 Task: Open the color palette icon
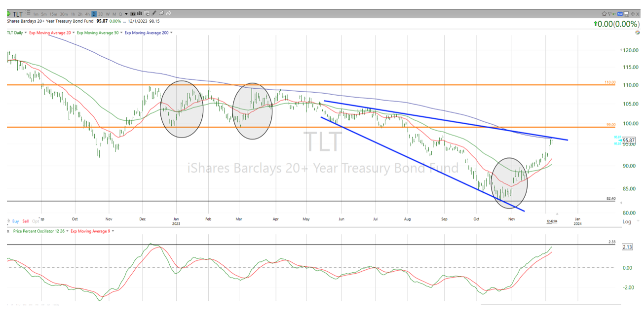click(x=638, y=33)
